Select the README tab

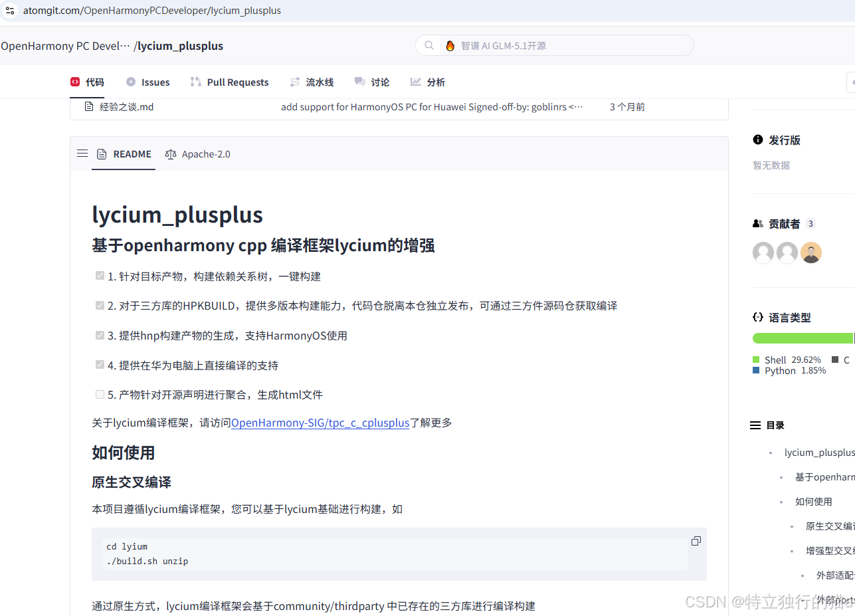pos(124,154)
